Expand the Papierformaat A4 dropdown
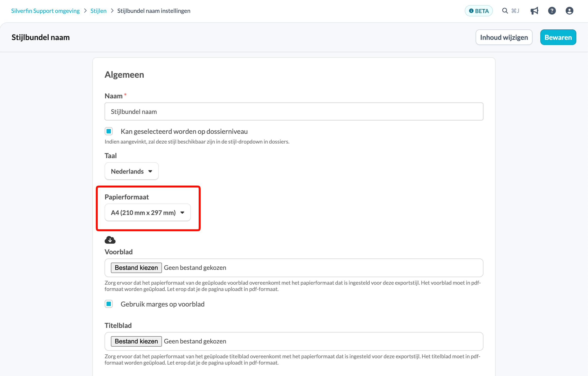 coord(148,213)
